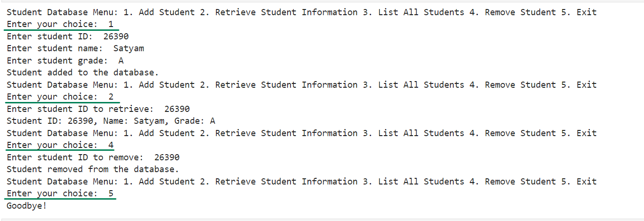Click "Student added to the database." message
This screenshot has width=644, height=221.
tap(83, 73)
